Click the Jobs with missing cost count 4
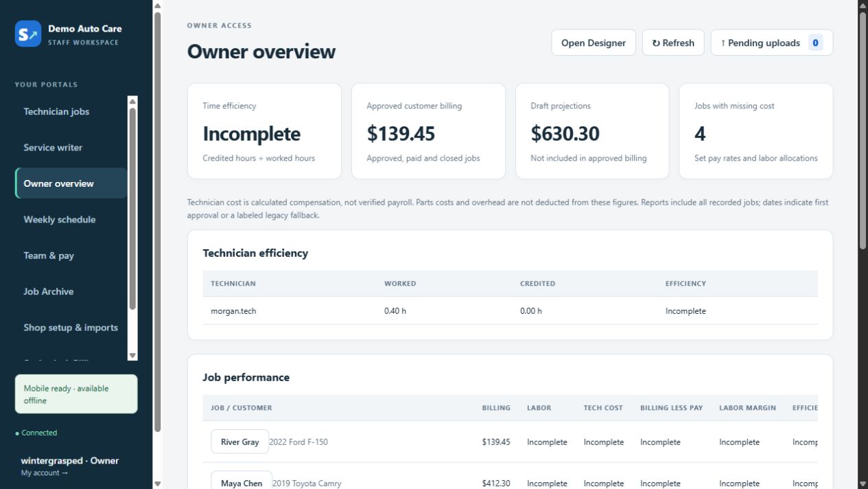Screen dimensions: 868x489 coord(700,134)
